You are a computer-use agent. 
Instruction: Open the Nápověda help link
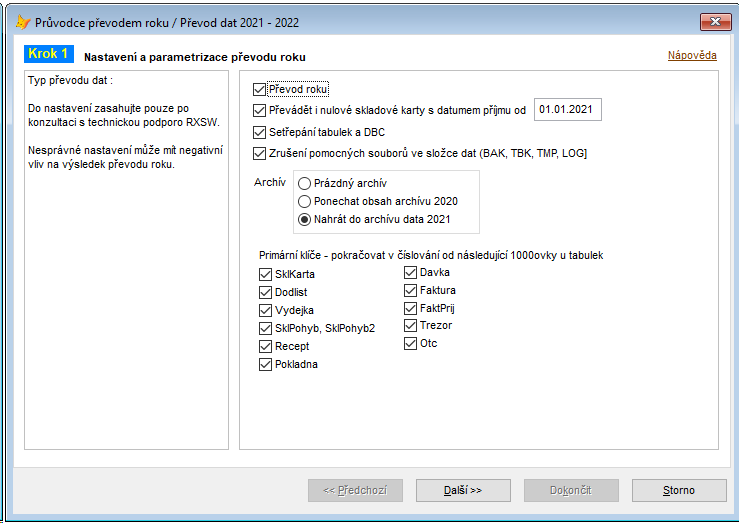click(x=692, y=56)
